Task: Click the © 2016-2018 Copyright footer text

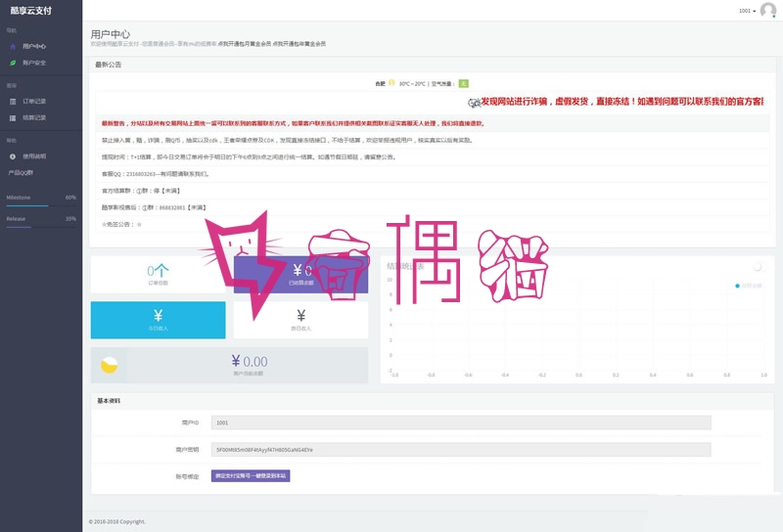Action: coord(116,521)
